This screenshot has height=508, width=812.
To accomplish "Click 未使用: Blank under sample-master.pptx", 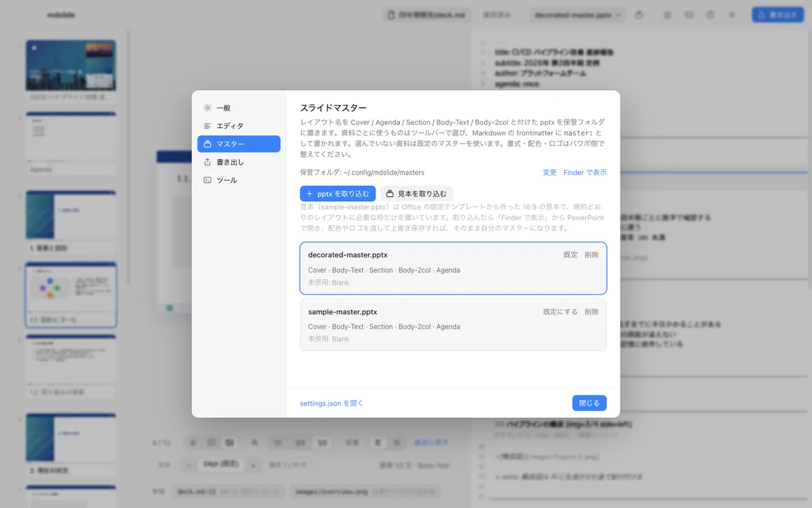I will pyautogui.click(x=328, y=339).
